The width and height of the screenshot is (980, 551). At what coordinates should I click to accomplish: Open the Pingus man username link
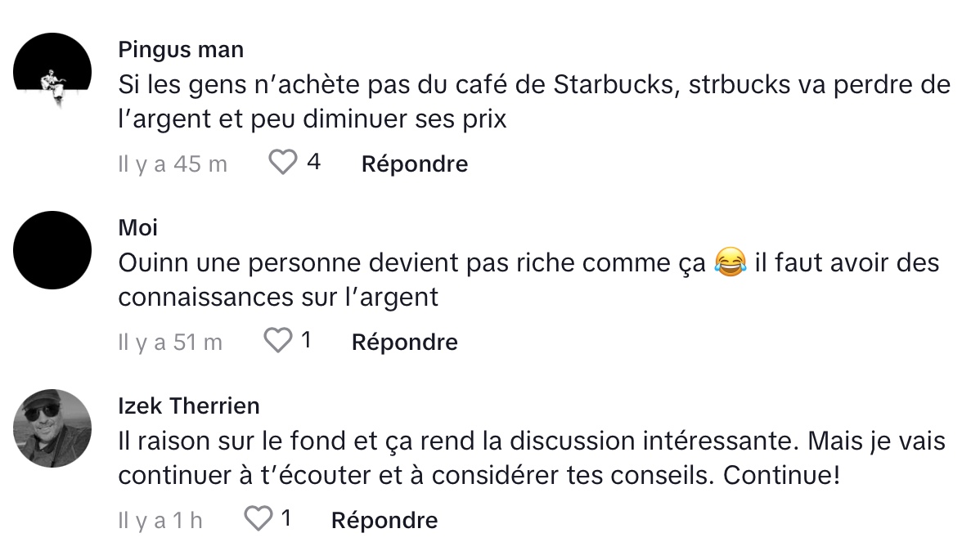pos(181,49)
